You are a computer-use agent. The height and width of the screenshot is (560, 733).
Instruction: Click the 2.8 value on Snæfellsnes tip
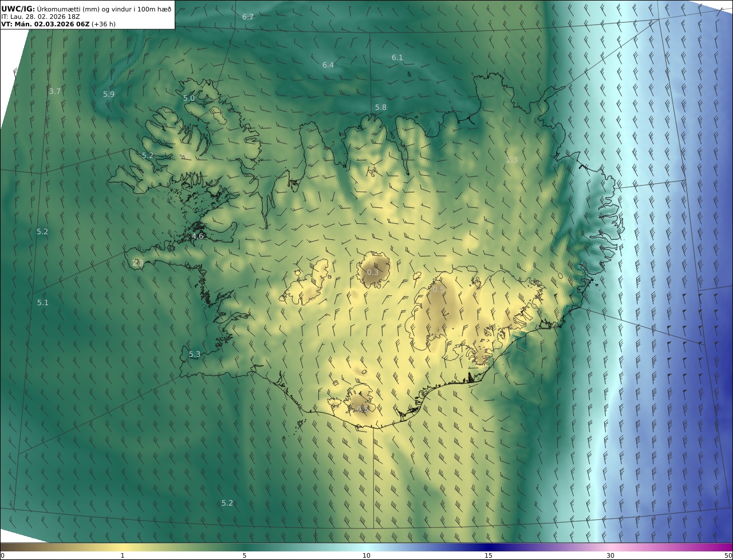click(x=138, y=263)
